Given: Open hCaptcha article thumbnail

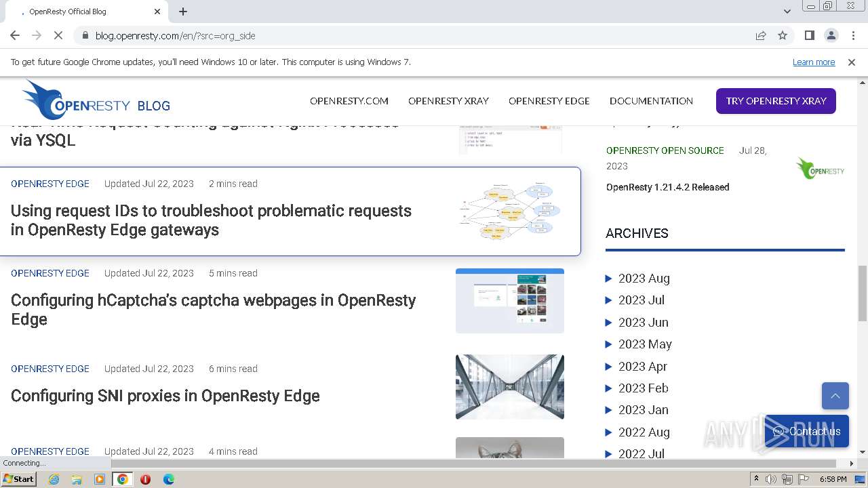Looking at the screenshot, I should (x=510, y=300).
